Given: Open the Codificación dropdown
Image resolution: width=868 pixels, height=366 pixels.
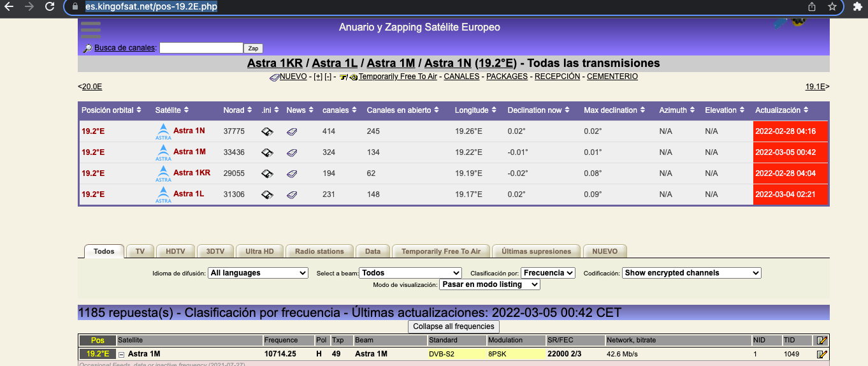Looking at the screenshot, I should 691,273.
